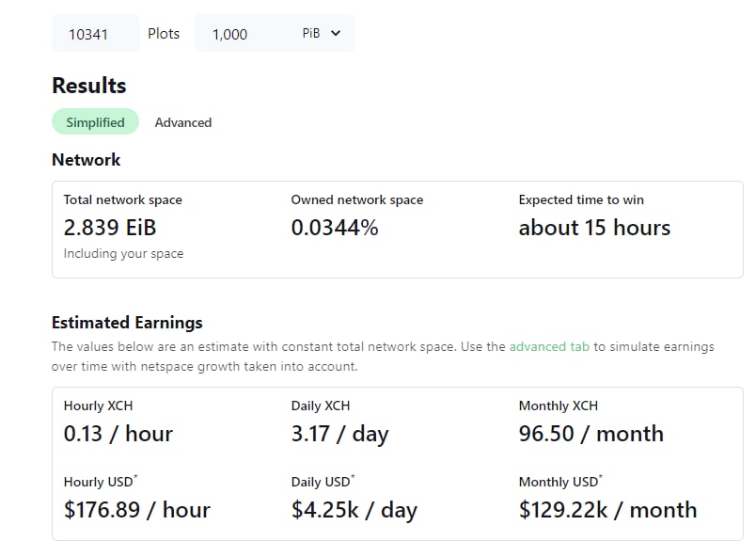Viewport: 756px width, 557px height.
Task: Open the PiB unit dropdown
Action: [x=323, y=33]
